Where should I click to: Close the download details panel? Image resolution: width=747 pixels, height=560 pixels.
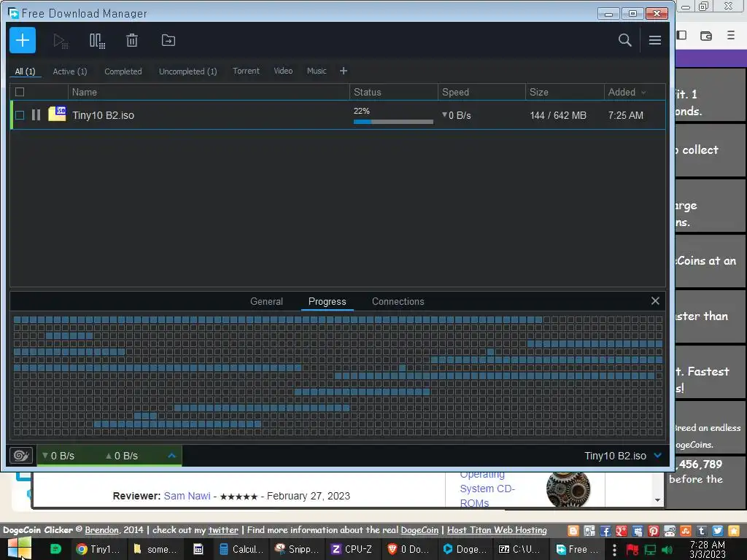click(655, 301)
